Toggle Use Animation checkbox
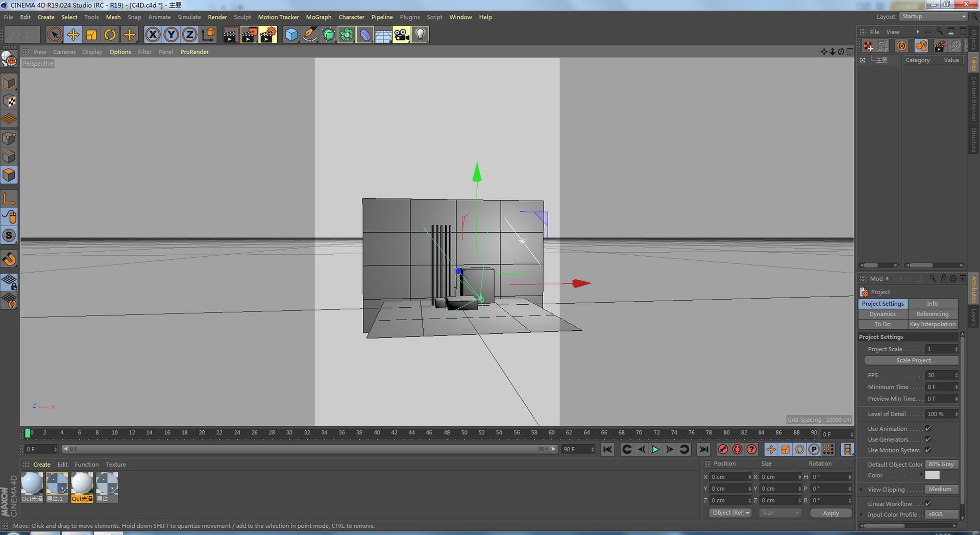Image resolution: width=980 pixels, height=535 pixels. (x=928, y=429)
